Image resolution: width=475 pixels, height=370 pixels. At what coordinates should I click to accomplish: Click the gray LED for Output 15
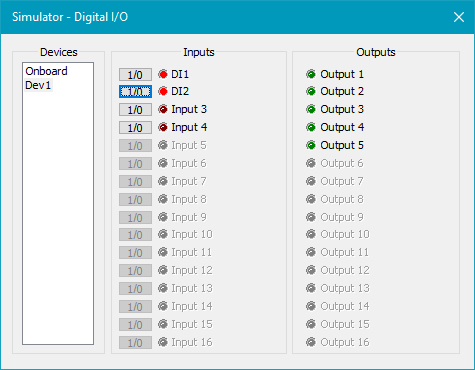point(311,324)
